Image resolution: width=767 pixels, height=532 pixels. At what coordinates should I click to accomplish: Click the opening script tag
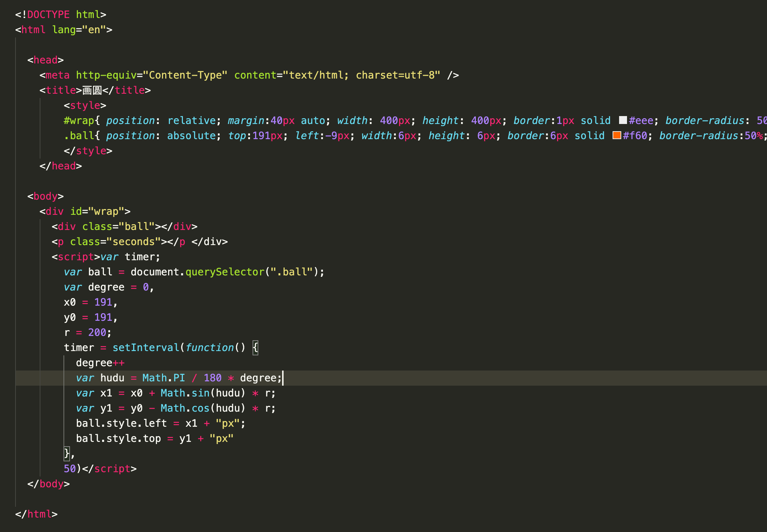(76, 257)
